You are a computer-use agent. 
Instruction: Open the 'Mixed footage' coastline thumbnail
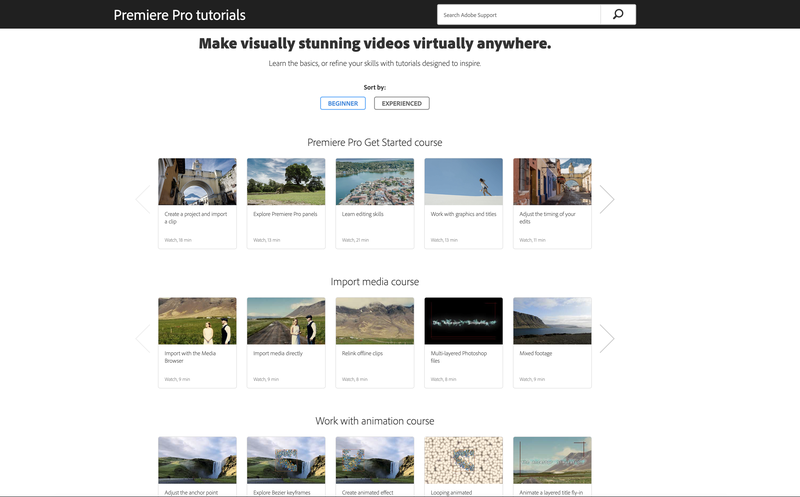(553, 321)
